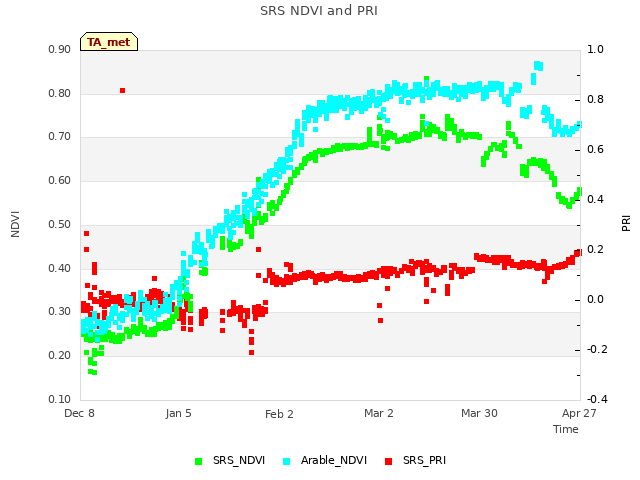
Task: Click the 1.0 PRI axis value
Action: tap(595, 49)
